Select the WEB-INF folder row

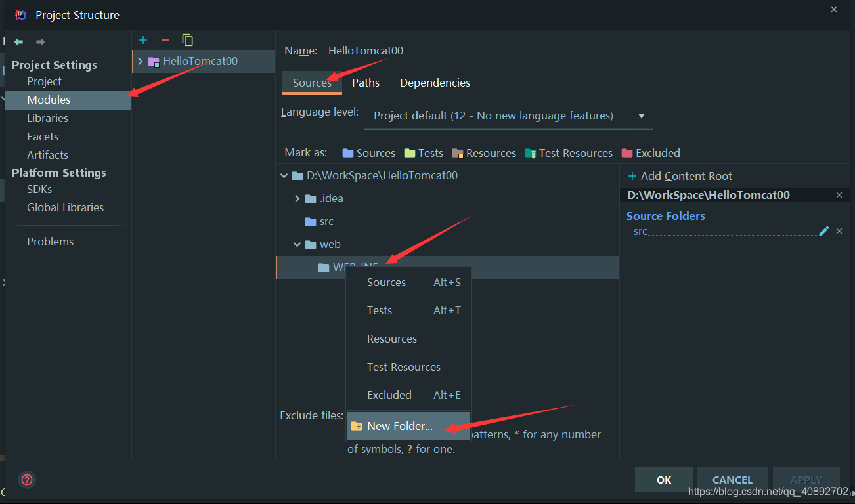click(x=448, y=267)
